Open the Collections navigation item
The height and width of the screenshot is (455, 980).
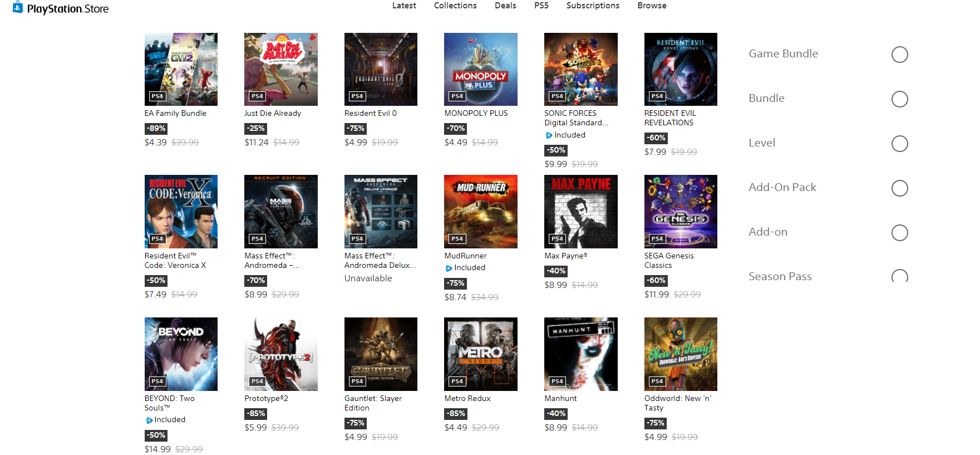455,6
